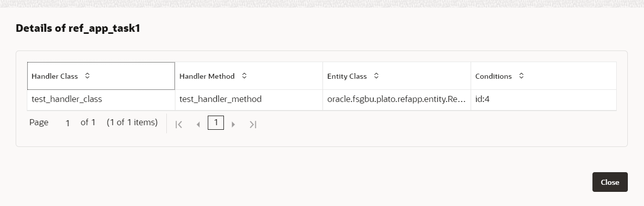Click the page number input field
This screenshot has height=206, width=644.
click(68, 123)
